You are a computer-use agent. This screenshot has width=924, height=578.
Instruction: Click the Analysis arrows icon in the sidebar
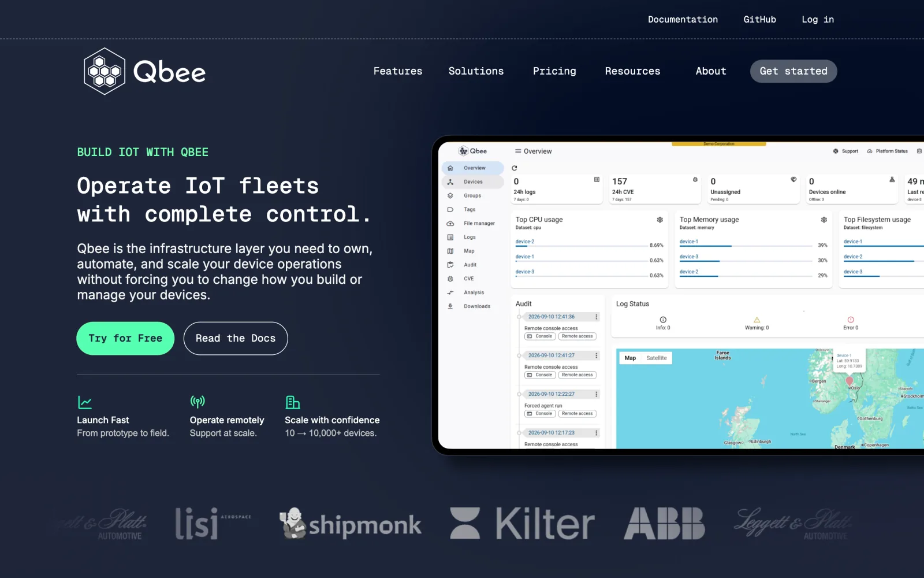[450, 293]
